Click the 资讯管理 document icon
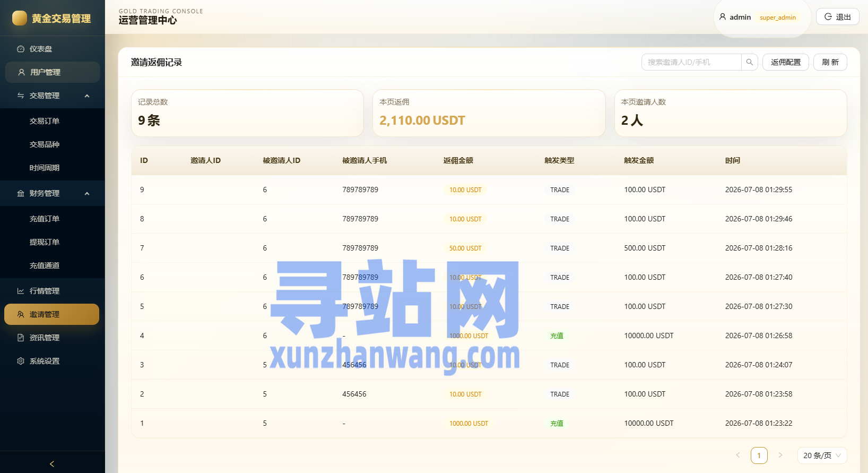The image size is (868, 473). pos(21,338)
